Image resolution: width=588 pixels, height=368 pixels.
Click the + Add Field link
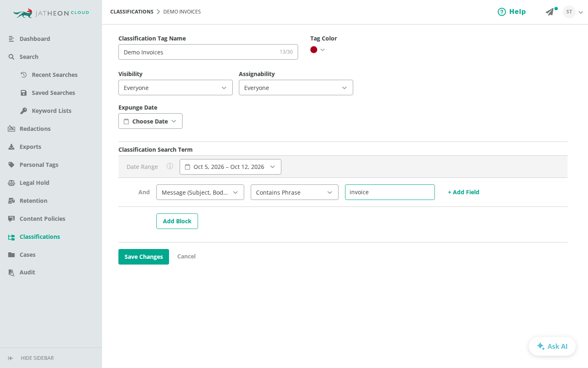[463, 192]
